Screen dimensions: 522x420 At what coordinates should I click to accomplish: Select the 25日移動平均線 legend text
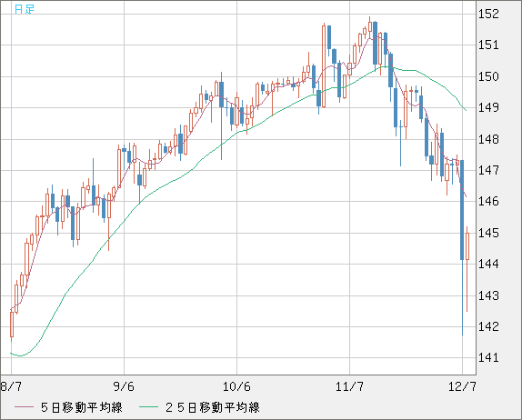(213, 407)
